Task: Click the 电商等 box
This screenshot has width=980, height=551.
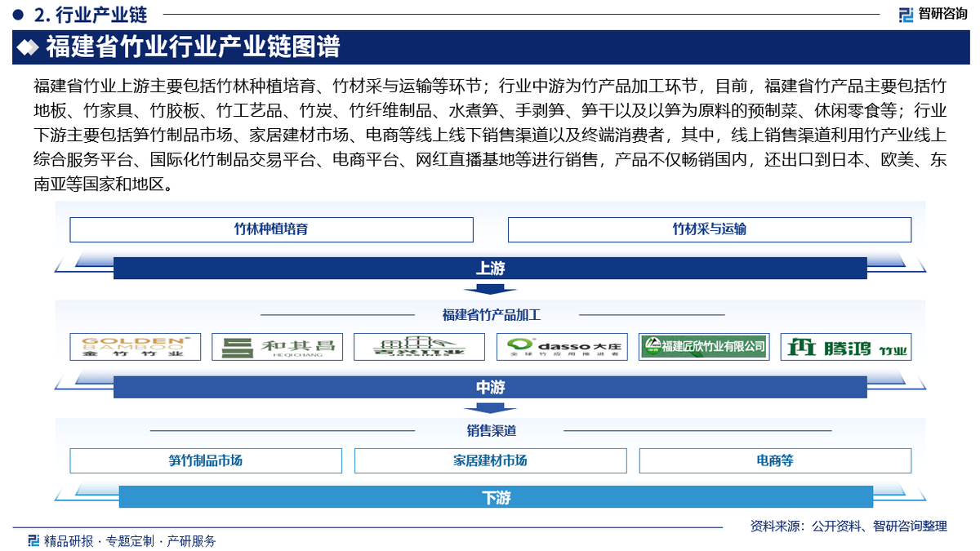Action: click(x=774, y=461)
